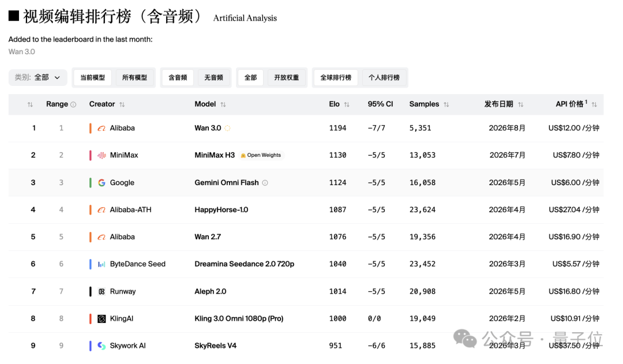
Task: Click Kling 3.0 Omni 1080p (Pro)
Action: click(x=239, y=318)
